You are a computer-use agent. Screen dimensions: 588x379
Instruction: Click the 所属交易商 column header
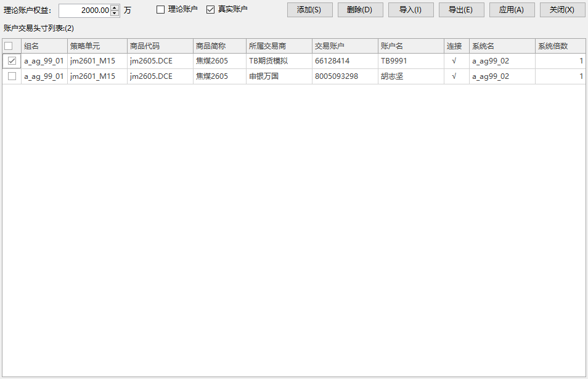coord(279,46)
